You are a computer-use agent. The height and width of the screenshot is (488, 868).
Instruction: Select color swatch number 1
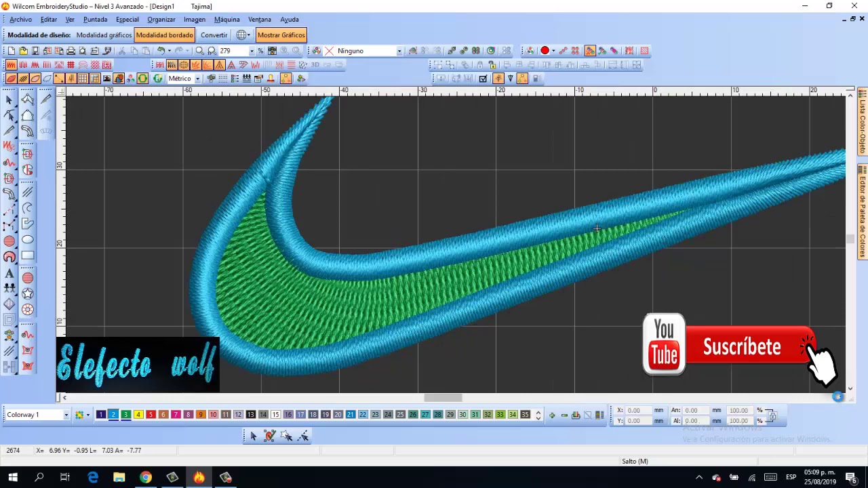point(101,415)
